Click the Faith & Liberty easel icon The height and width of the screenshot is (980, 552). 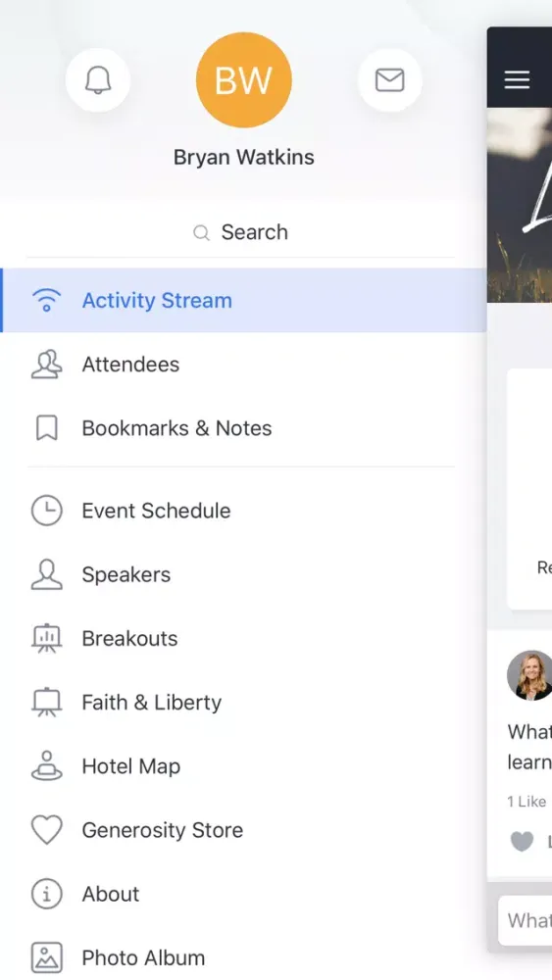tap(47, 702)
